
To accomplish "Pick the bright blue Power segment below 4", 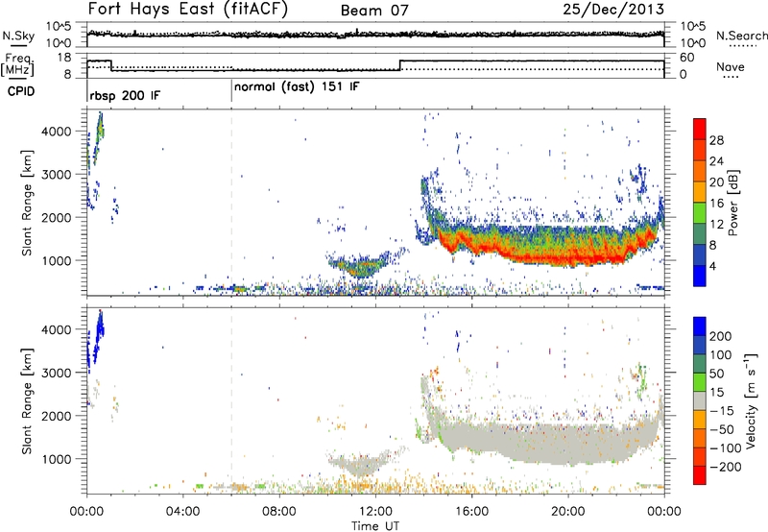I will 700,276.
